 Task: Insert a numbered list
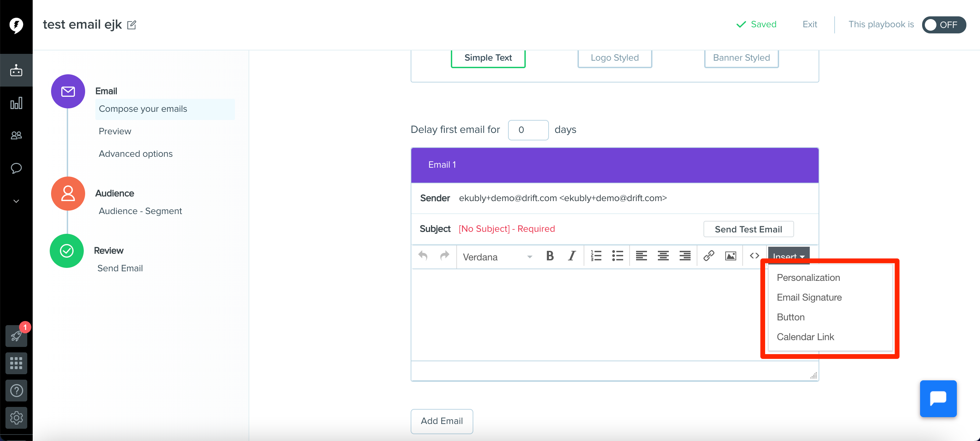[596, 256]
